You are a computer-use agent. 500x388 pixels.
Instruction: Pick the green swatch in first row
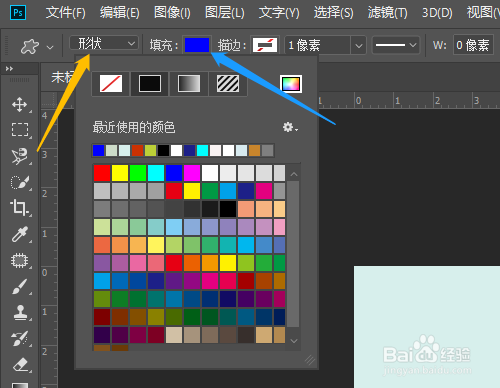pos(138,173)
